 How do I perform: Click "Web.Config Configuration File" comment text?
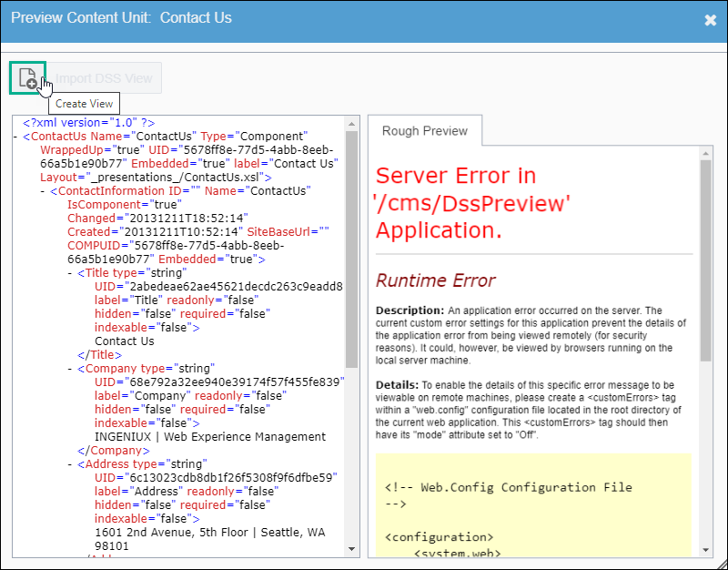(526, 487)
